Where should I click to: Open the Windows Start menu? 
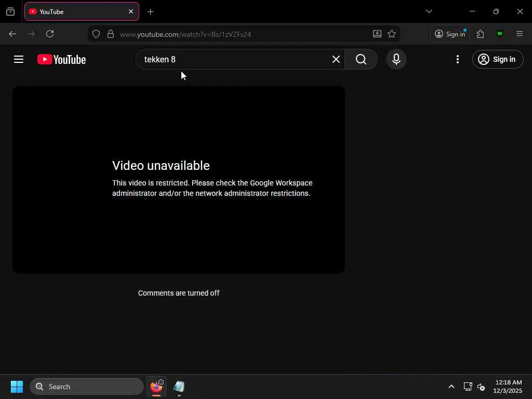click(17, 387)
